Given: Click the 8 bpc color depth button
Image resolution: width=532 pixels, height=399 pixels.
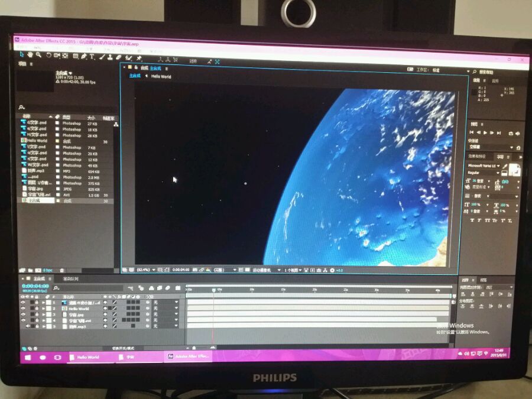Looking at the screenshot, I should [48, 270].
